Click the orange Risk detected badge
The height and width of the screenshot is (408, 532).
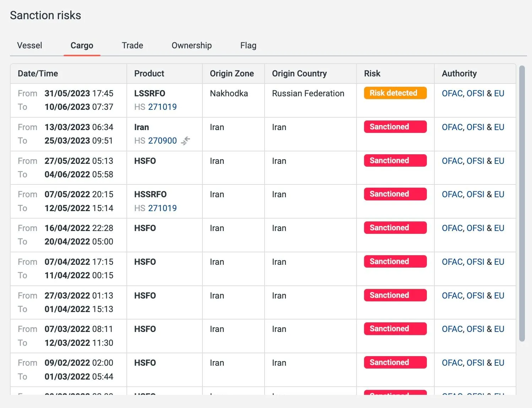tap(395, 93)
